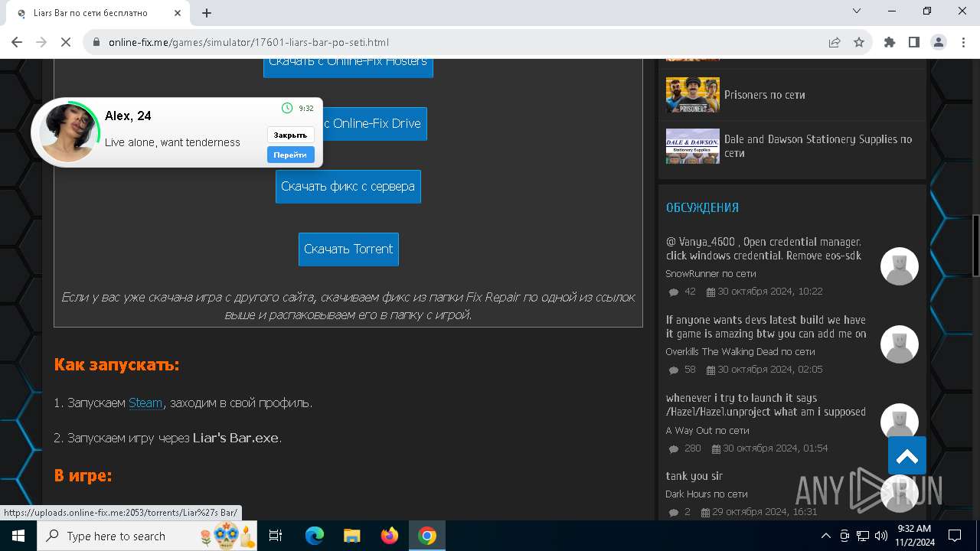
Task: Open the network tray icon
Action: tap(863, 536)
